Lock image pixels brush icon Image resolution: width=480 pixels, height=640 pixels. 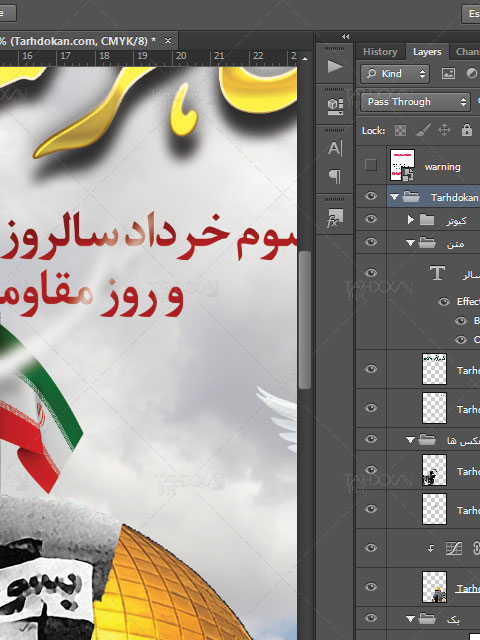423,130
